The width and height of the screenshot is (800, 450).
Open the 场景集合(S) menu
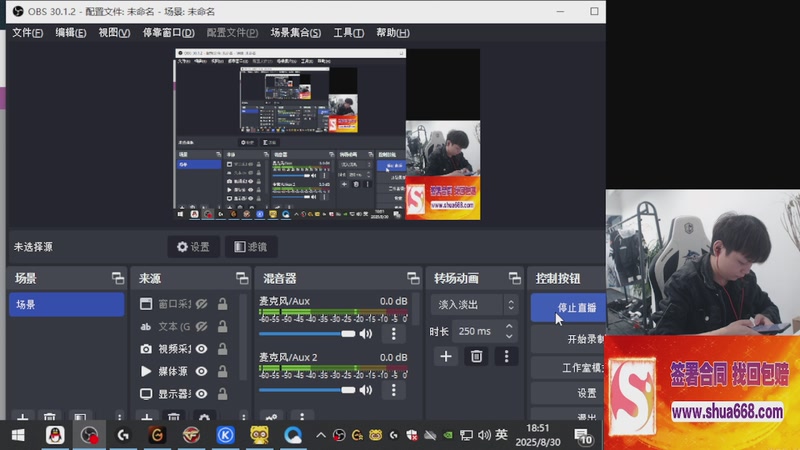295,33
